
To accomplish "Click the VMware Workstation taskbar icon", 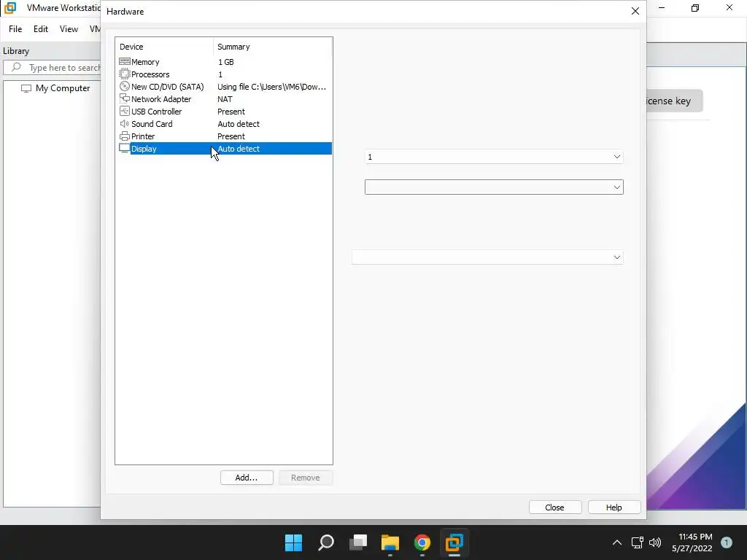I will 454,542.
